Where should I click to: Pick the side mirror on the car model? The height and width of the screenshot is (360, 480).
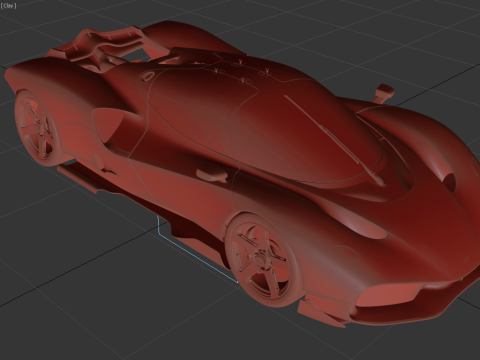click(x=384, y=93)
